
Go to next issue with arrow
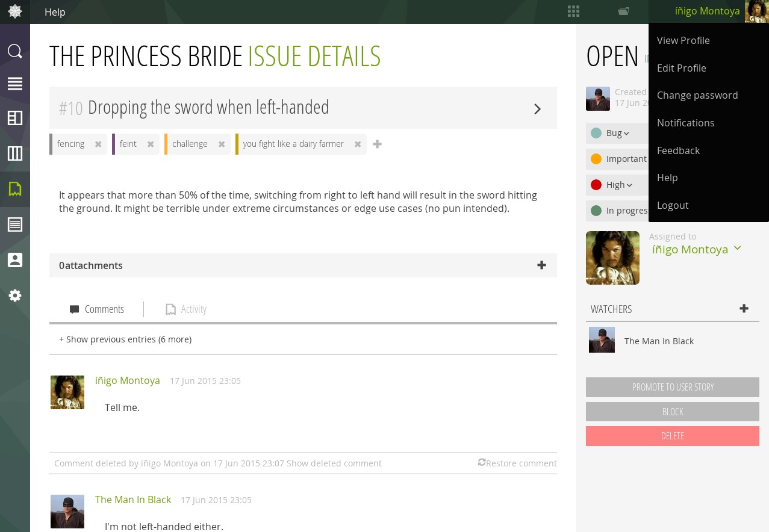pyautogui.click(x=537, y=109)
